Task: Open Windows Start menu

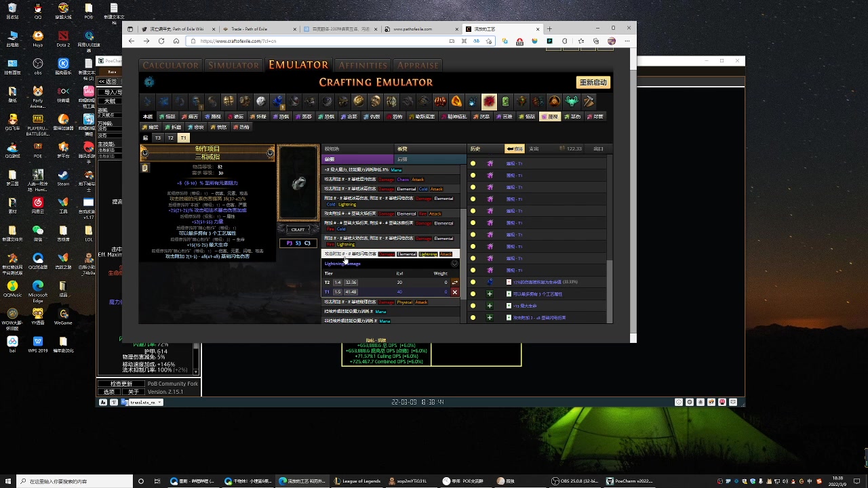Action: pos(9,481)
